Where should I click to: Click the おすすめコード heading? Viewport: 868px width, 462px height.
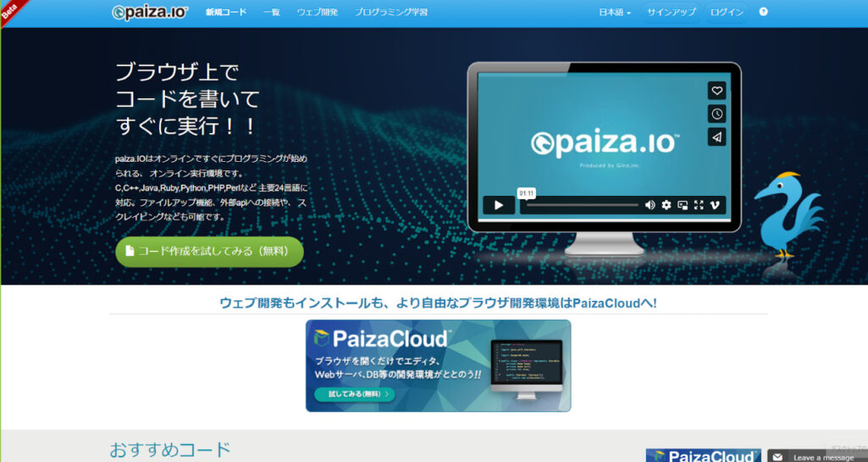point(170,449)
